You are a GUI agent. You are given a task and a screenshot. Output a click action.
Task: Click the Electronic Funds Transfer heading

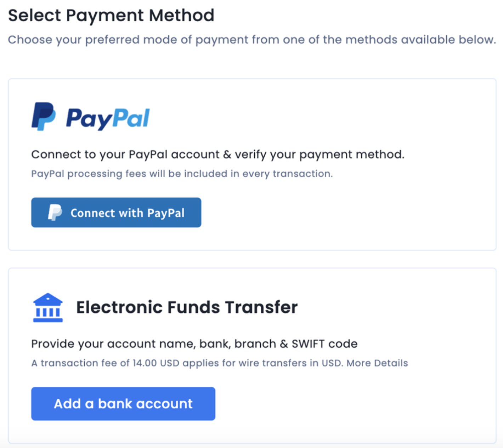(187, 307)
